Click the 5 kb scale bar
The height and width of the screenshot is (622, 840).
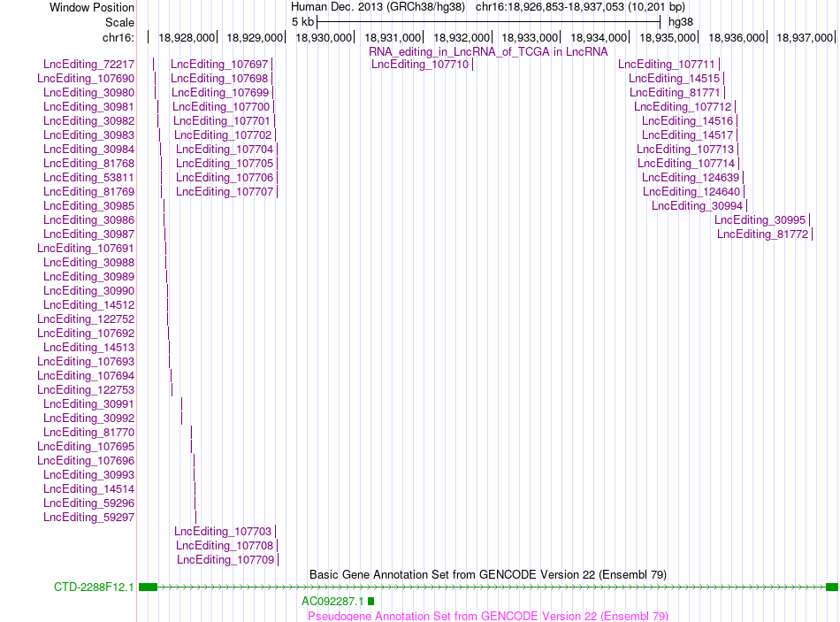tap(489, 22)
